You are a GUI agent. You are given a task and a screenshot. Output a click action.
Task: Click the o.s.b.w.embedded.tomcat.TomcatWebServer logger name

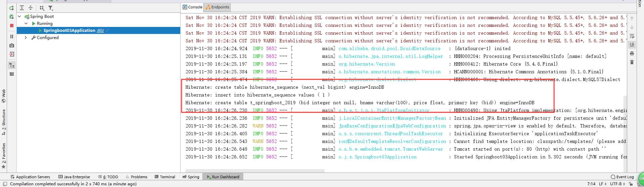pyautogui.click(x=391, y=149)
